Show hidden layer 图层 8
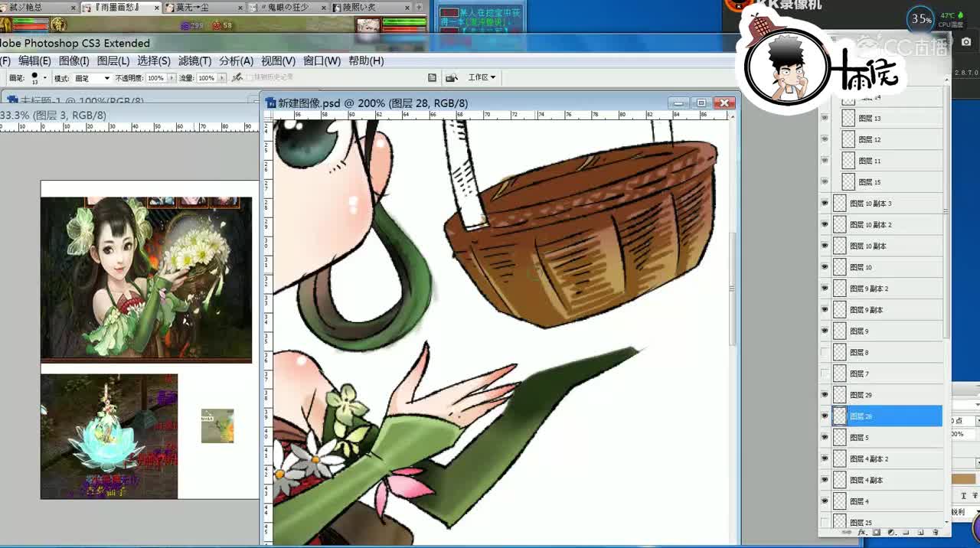Viewport: 980px width, 548px height. [x=825, y=352]
